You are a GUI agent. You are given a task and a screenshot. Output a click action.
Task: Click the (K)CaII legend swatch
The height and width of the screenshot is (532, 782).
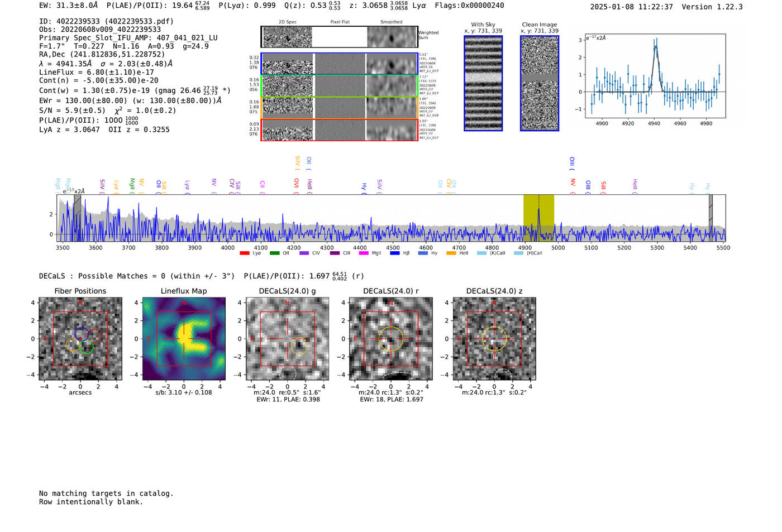481,253
